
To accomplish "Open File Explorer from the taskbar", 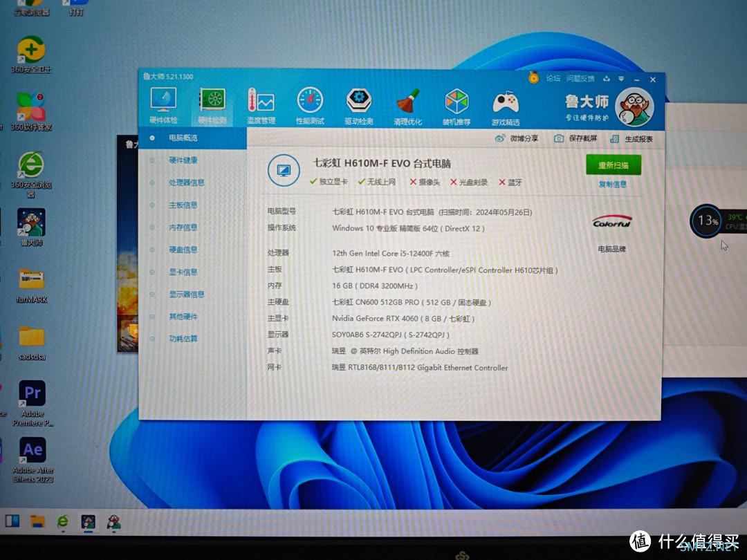I will click(37, 521).
